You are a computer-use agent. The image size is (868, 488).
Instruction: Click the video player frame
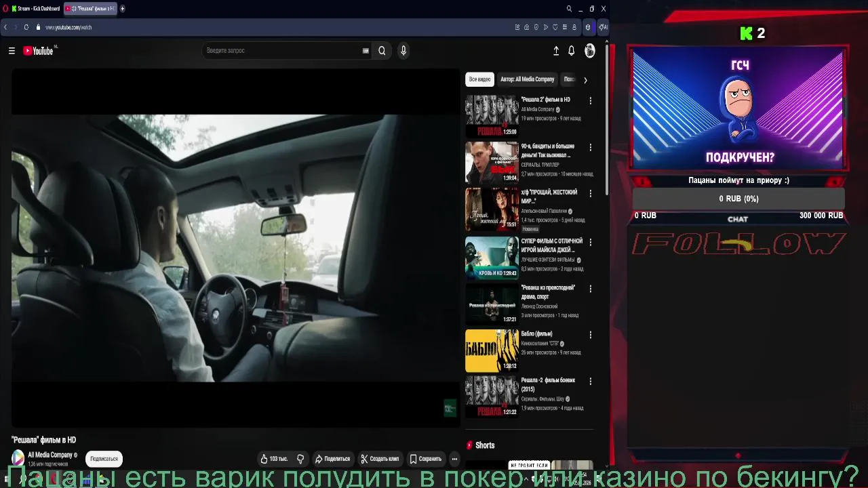[235, 247]
